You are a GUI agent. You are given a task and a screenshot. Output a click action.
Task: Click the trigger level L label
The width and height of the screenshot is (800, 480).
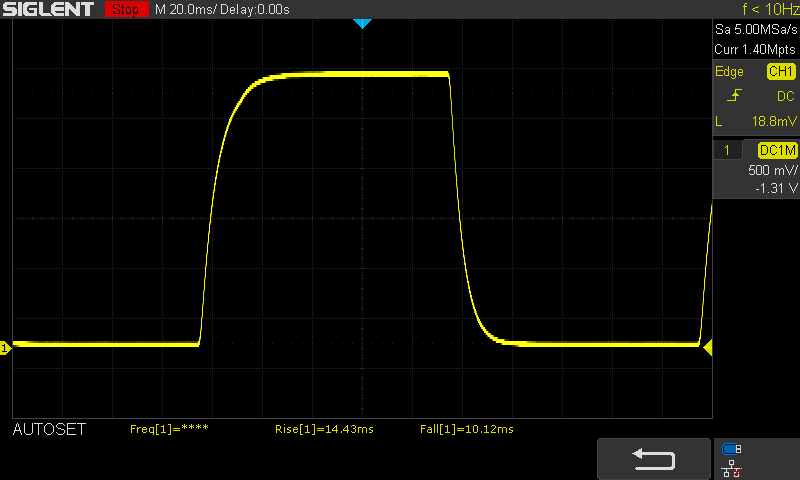[719, 121]
